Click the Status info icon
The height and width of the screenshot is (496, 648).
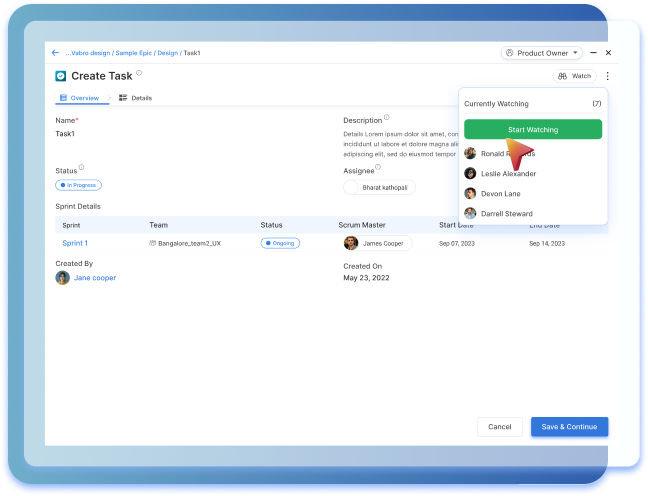pos(81,168)
